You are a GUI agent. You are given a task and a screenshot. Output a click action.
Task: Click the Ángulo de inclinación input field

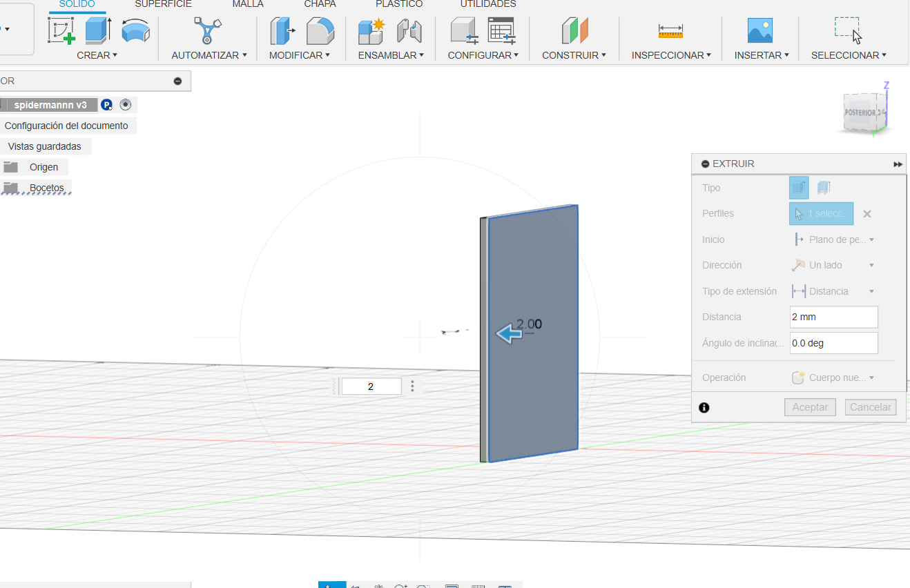point(834,343)
